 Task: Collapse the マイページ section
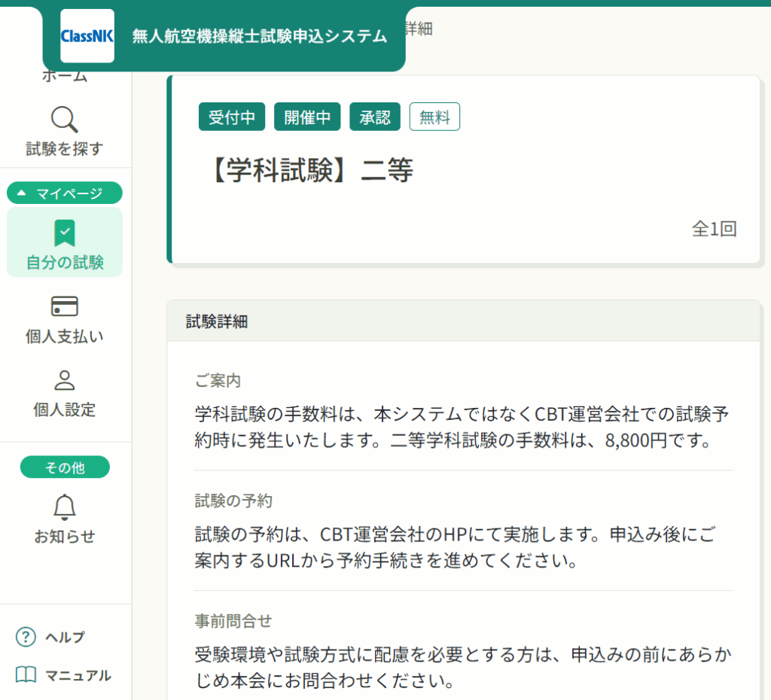coord(64,193)
